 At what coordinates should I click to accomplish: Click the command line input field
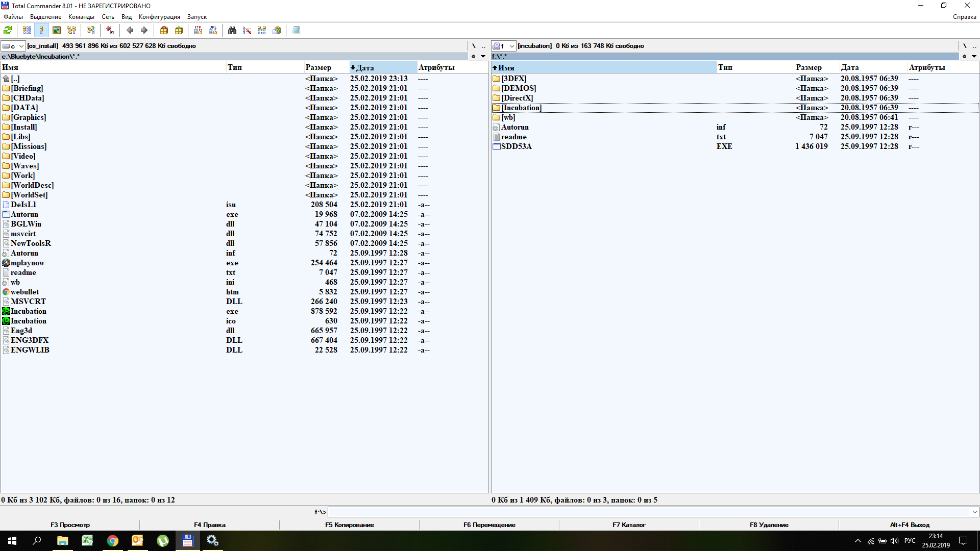coord(648,512)
